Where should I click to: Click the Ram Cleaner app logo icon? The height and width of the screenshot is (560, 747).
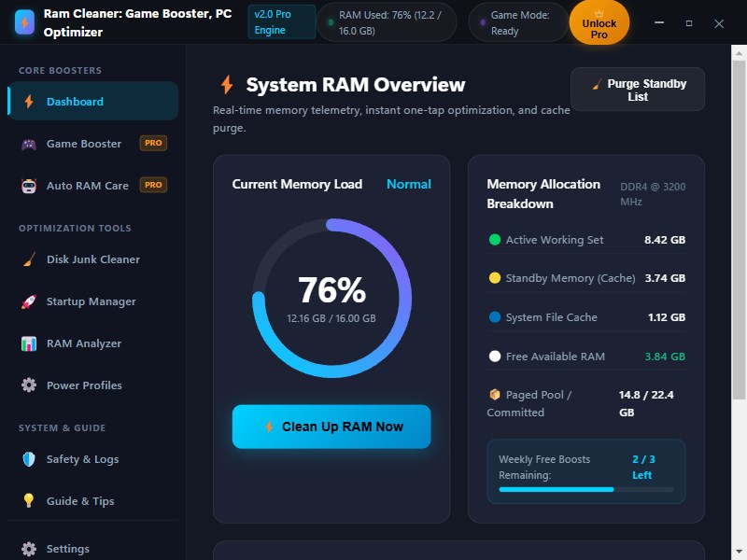pyautogui.click(x=24, y=22)
